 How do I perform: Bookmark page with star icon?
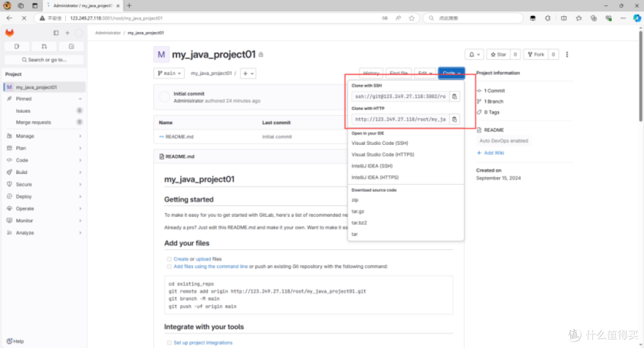tap(411, 18)
